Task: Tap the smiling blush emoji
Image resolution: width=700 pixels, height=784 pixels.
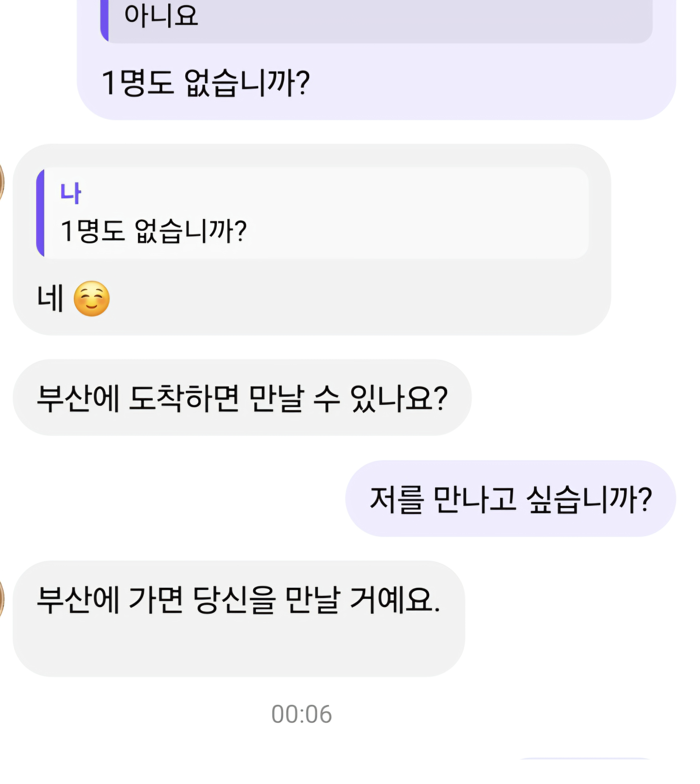Action: (x=91, y=299)
